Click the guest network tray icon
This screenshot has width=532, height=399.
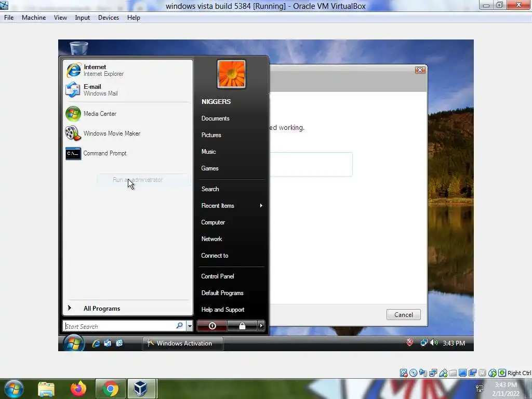(424, 343)
